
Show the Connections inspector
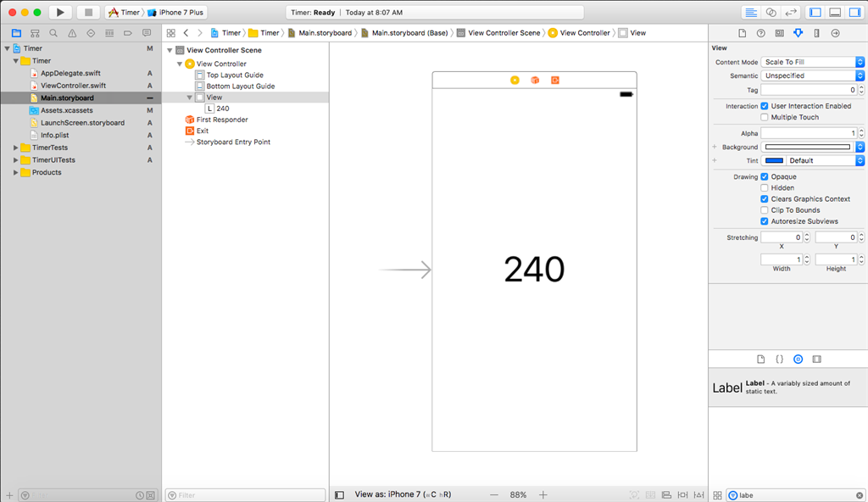(835, 33)
